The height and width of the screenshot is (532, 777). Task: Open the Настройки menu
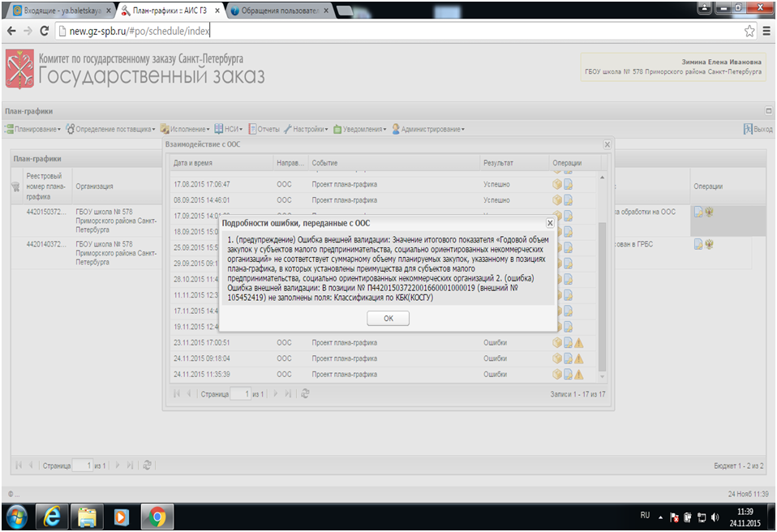(306, 129)
